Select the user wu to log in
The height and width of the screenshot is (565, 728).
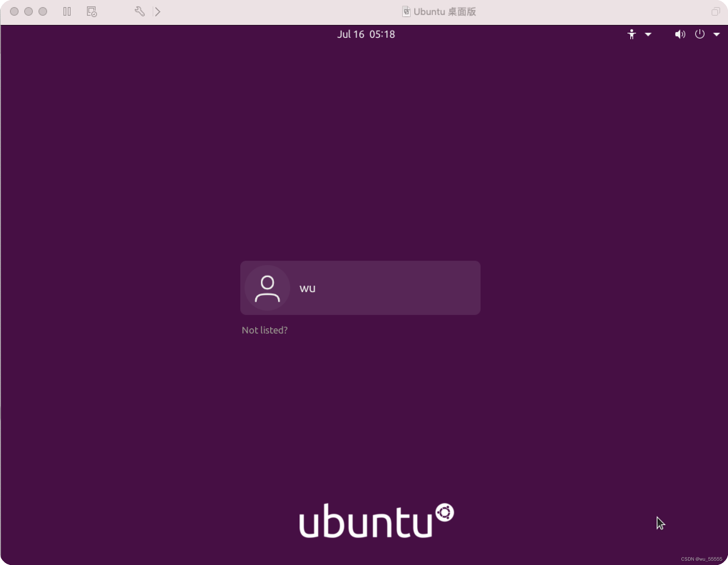coord(360,288)
